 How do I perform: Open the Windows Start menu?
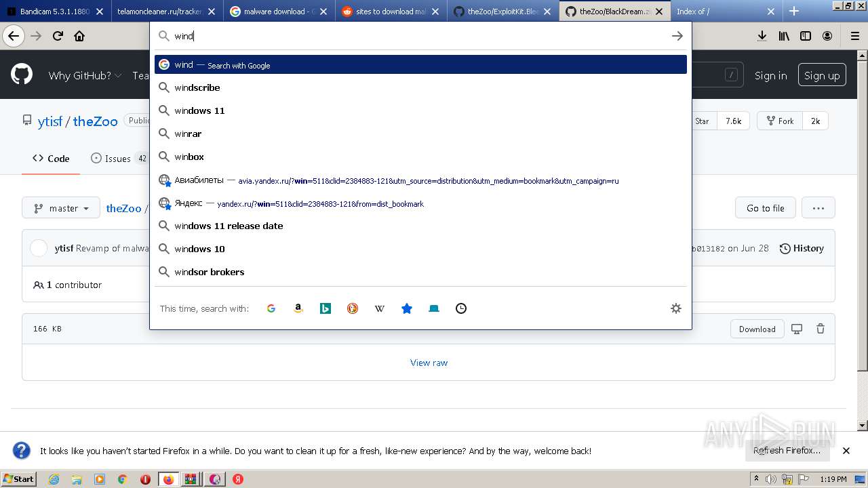point(18,479)
